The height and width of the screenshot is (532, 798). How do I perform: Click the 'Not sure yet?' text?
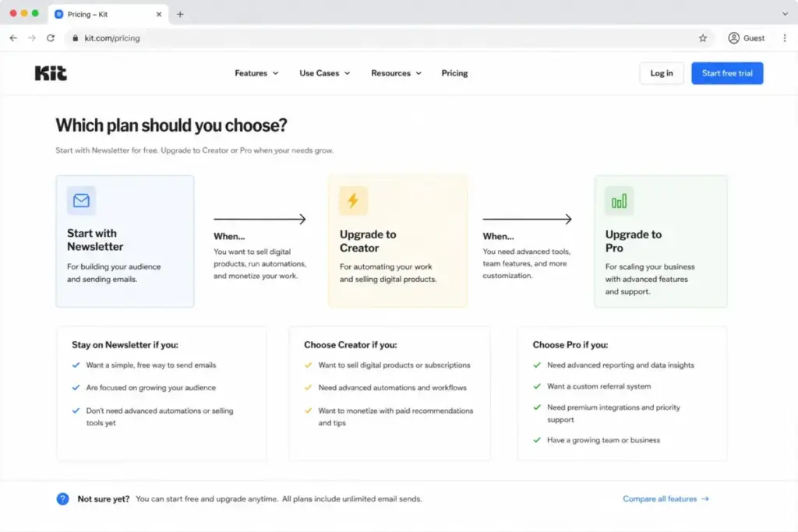pyautogui.click(x=104, y=499)
